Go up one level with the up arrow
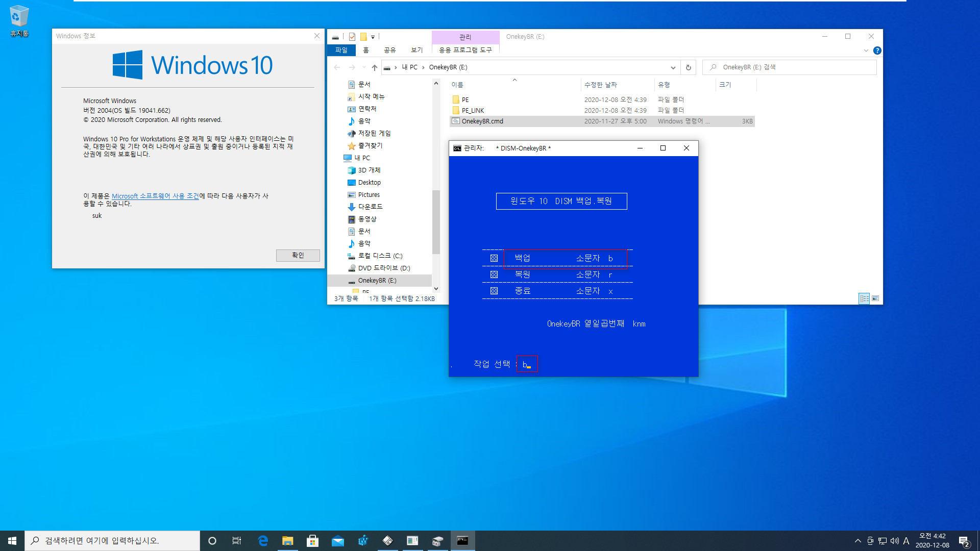980x551 pixels. (375, 67)
